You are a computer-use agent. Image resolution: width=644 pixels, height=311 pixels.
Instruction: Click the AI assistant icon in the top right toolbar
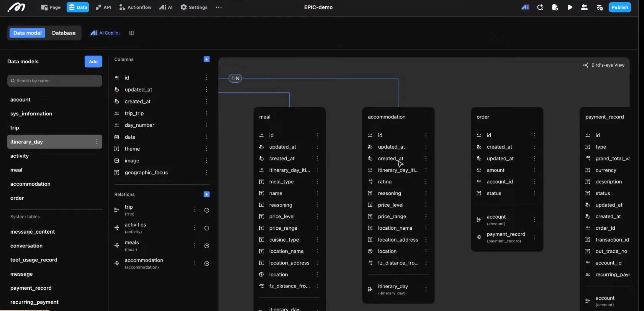(x=525, y=7)
